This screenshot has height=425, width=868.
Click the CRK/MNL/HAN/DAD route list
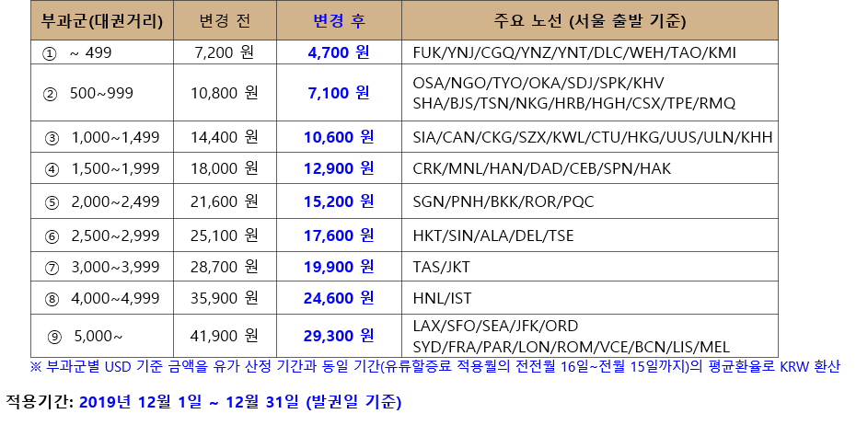(x=542, y=168)
